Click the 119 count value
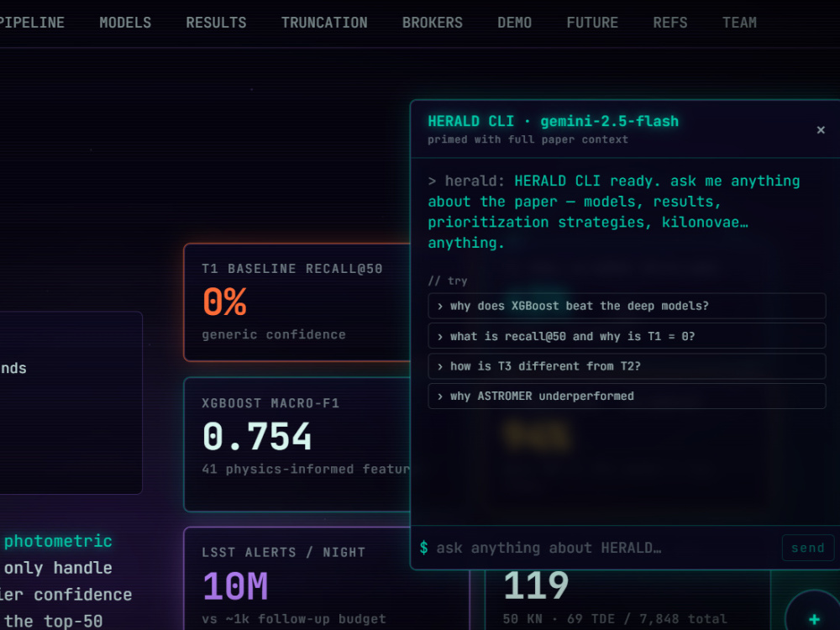Screen dimensions: 840x630 536,585
